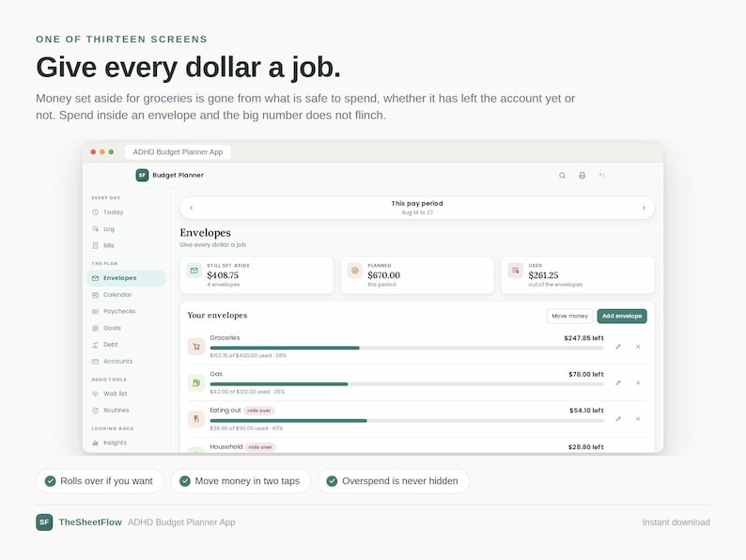Viewport: 746px width, 560px height.
Task: Edit the Gas envelope pencil icon
Action: [x=618, y=383]
